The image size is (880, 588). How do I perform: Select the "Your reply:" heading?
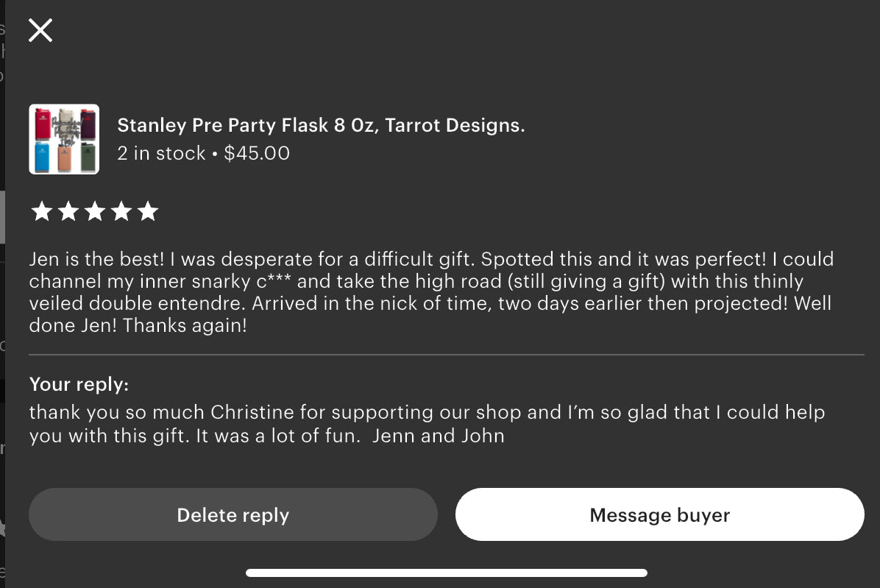click(79, 384)
